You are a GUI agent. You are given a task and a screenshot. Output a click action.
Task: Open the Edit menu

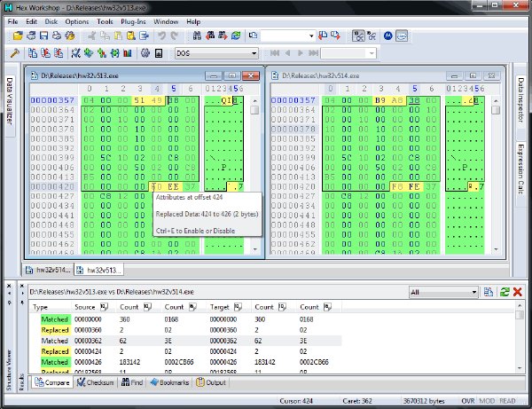31,21
